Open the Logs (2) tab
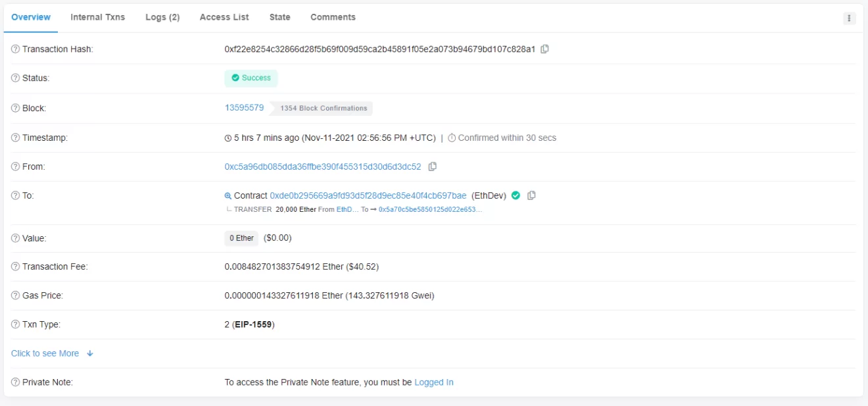The width and height of the screenshot is (868, 406). 162,17
